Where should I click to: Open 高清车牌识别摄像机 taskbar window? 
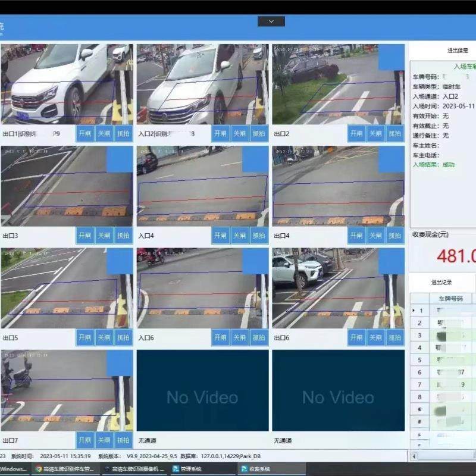(134, 469)
